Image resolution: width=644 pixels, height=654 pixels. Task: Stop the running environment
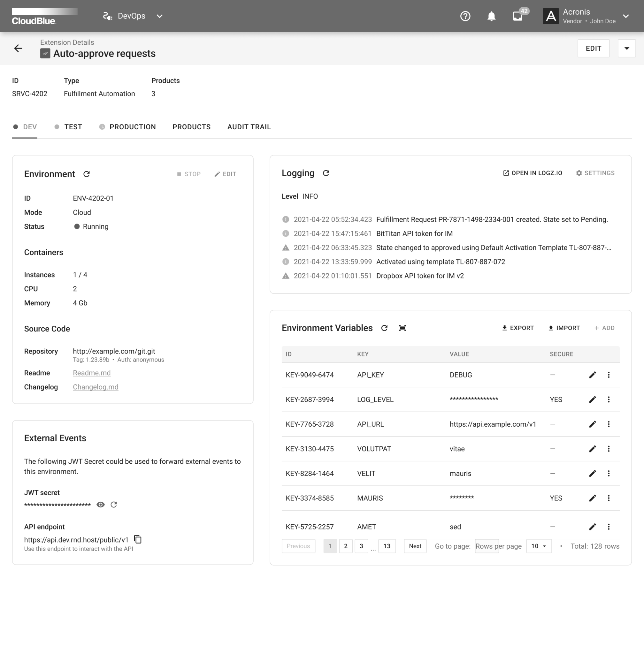[x=188, y=174]
